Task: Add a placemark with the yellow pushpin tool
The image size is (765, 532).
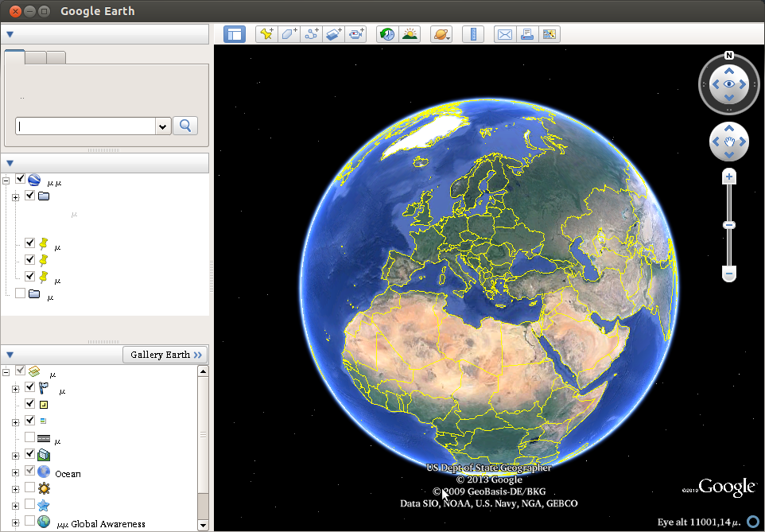Action: tap(267, 34)
